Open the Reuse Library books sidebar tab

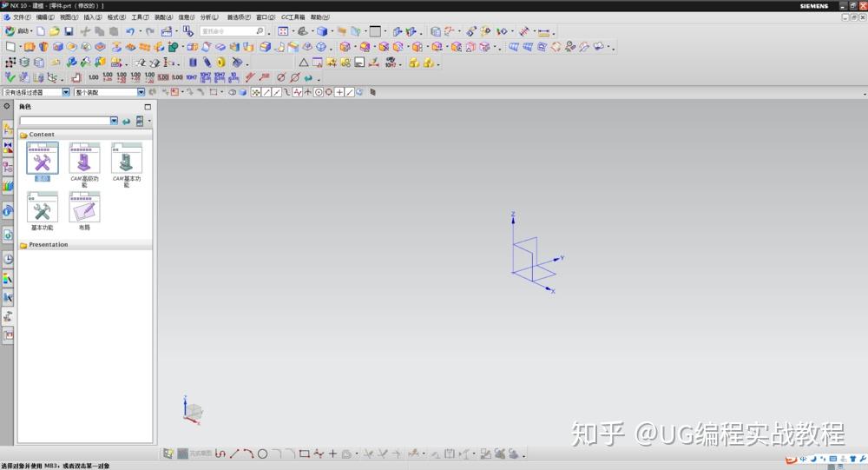point(8,185)
